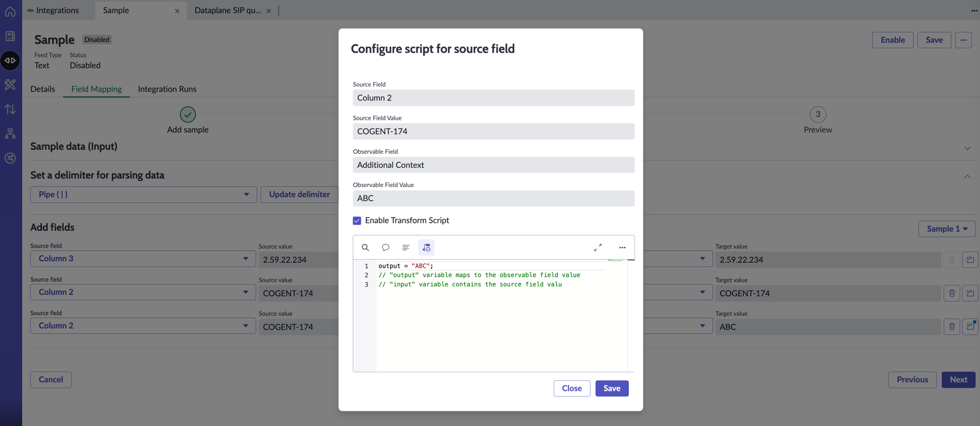Click Close in the script dialog
Image resolution: width=980 pixels, height=426 pixels.
(x=572, y=388)
